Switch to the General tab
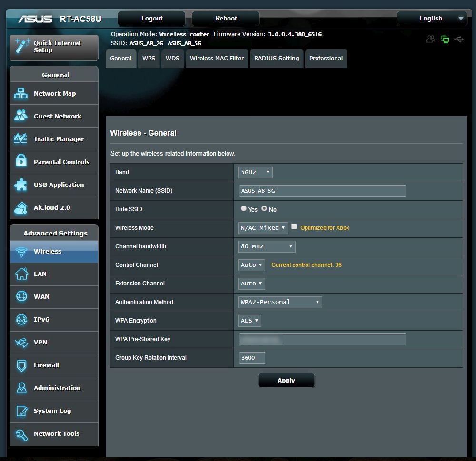 pos(121,58)
